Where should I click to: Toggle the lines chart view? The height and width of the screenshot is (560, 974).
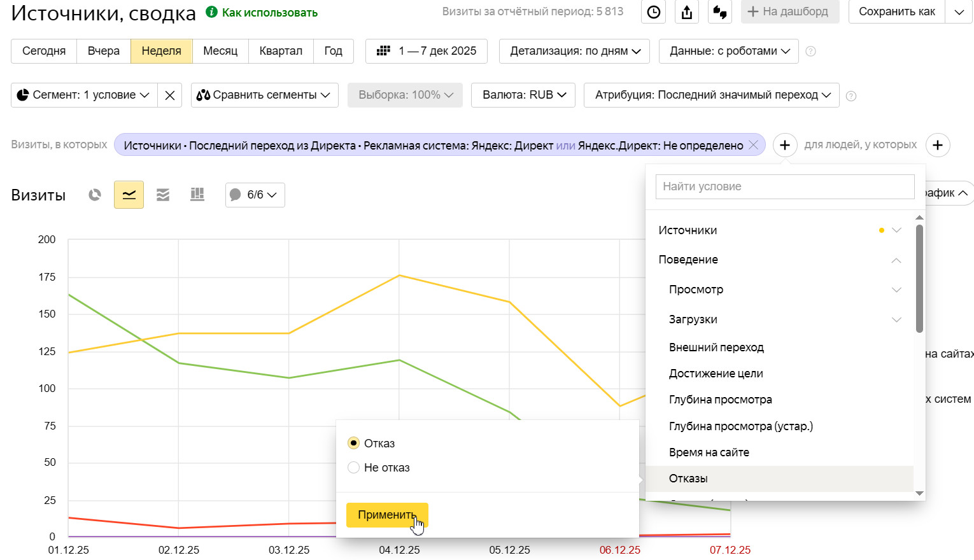point(129,195)
